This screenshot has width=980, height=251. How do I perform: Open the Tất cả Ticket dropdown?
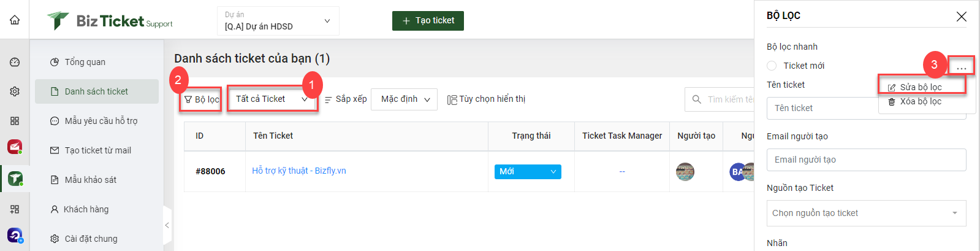click(x=272, y=99)
